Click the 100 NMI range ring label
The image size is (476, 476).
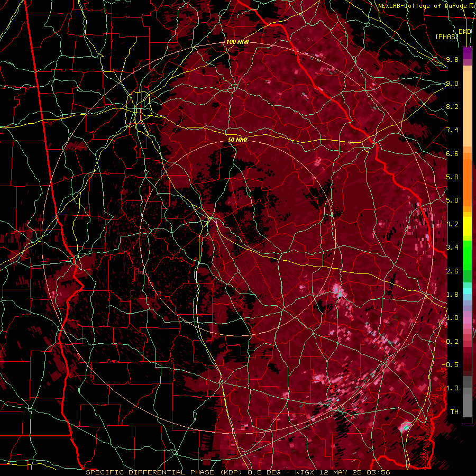pos(237,42)
